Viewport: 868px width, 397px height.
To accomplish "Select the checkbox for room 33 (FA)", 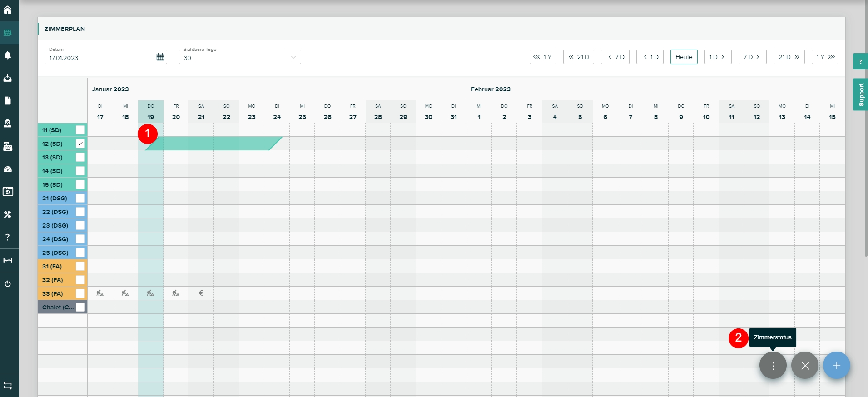I will click(80, 293).
